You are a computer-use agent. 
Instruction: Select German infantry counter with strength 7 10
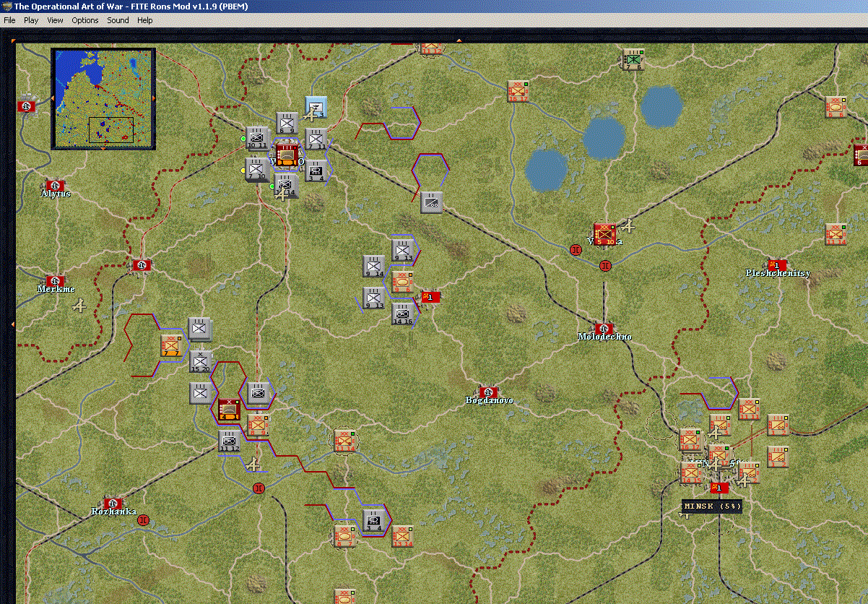[257, 169]
